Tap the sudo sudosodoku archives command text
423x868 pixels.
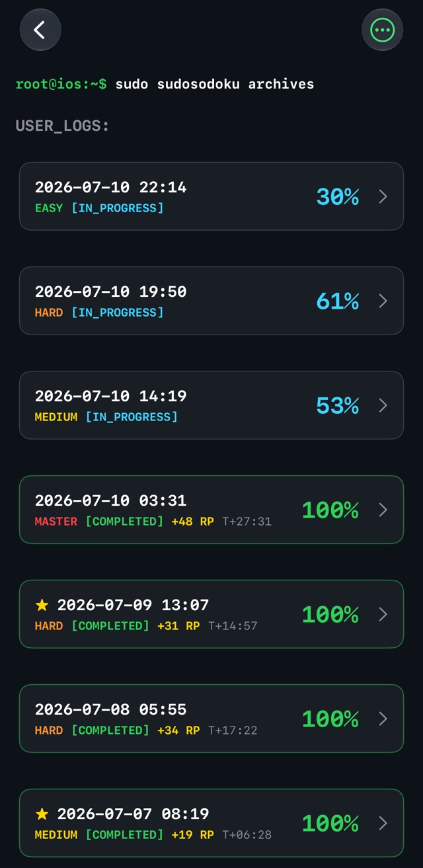click(x=215, y=84)
